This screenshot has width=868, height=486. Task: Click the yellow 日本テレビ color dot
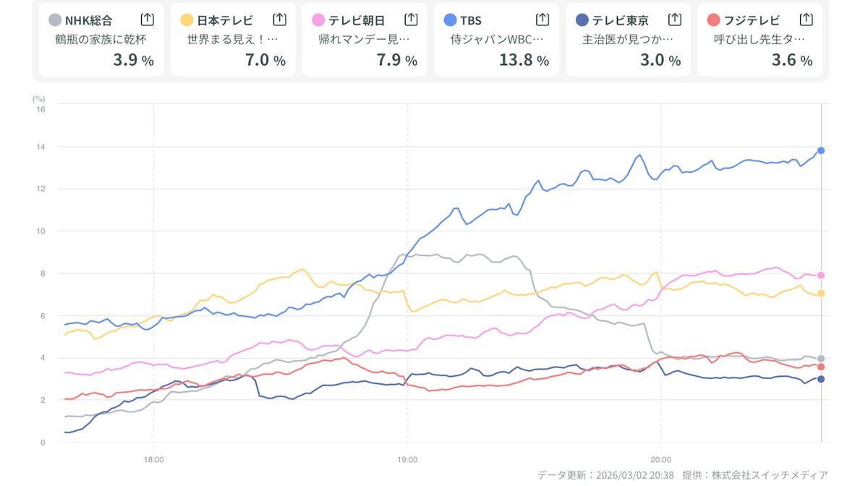pyautogui.click(x=187, y=20)
